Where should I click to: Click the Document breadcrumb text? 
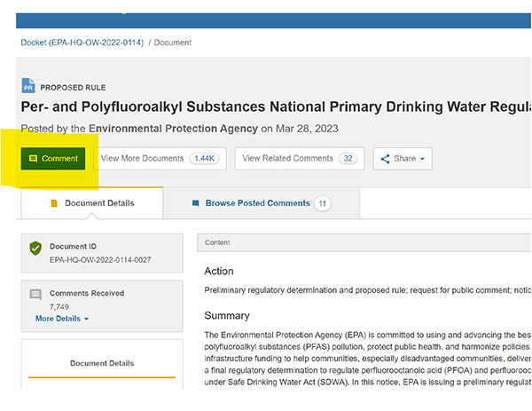(173, 43)
